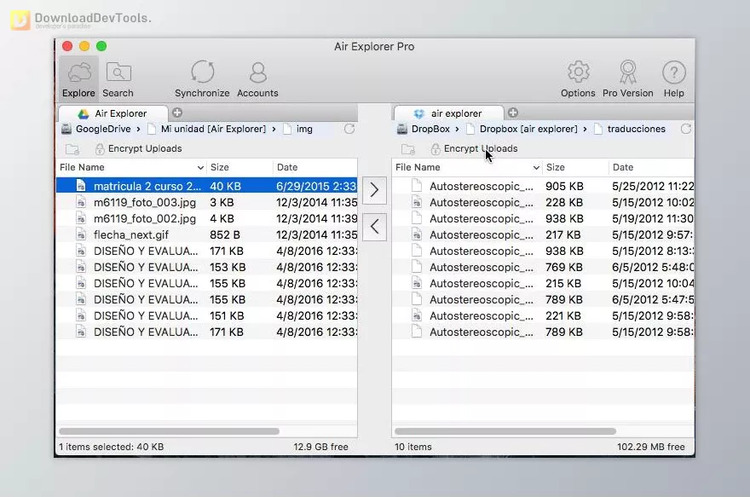Select the air explorer Dropbox tab

(449, 113)
